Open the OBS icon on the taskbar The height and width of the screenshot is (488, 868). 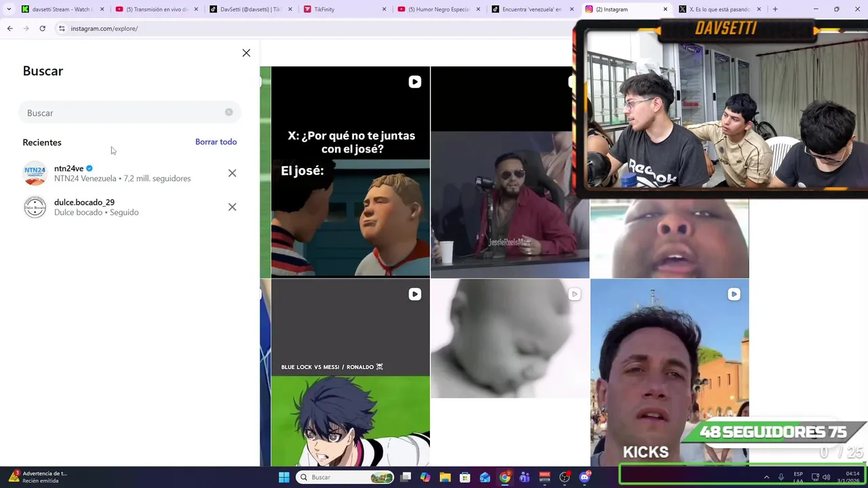click(564, 477)
